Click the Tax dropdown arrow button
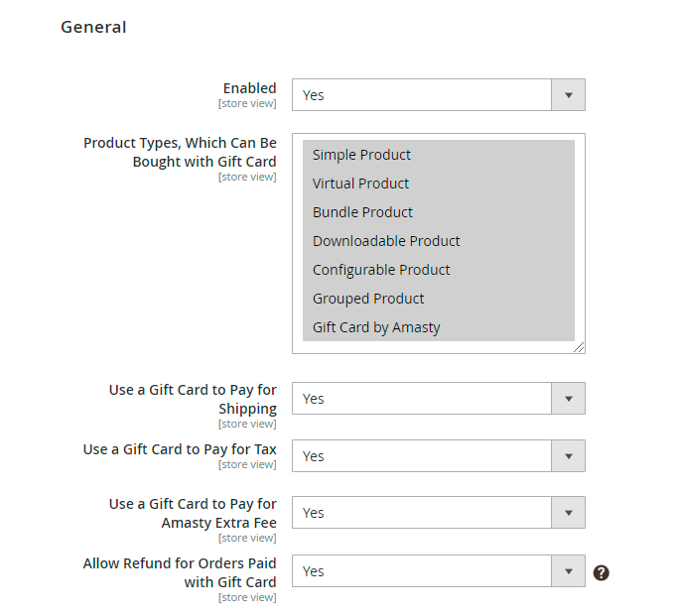This screenshot has height=616, width=679. pyautogui.click(x=568, y=456)
